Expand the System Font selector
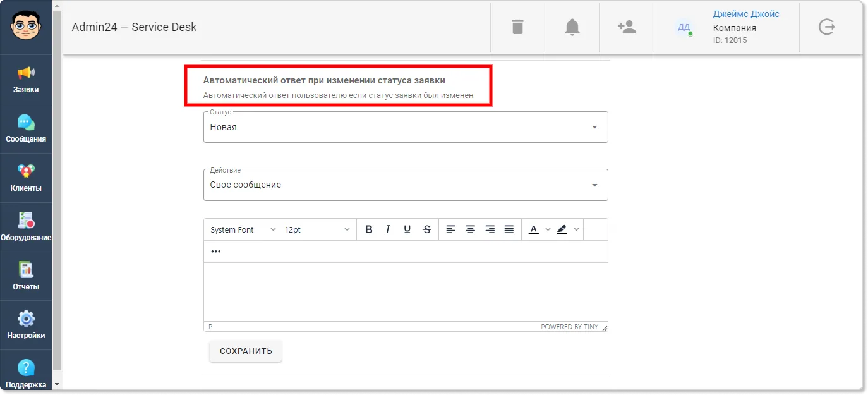Viewport: 868px width, 395px height. click(243, 229)
